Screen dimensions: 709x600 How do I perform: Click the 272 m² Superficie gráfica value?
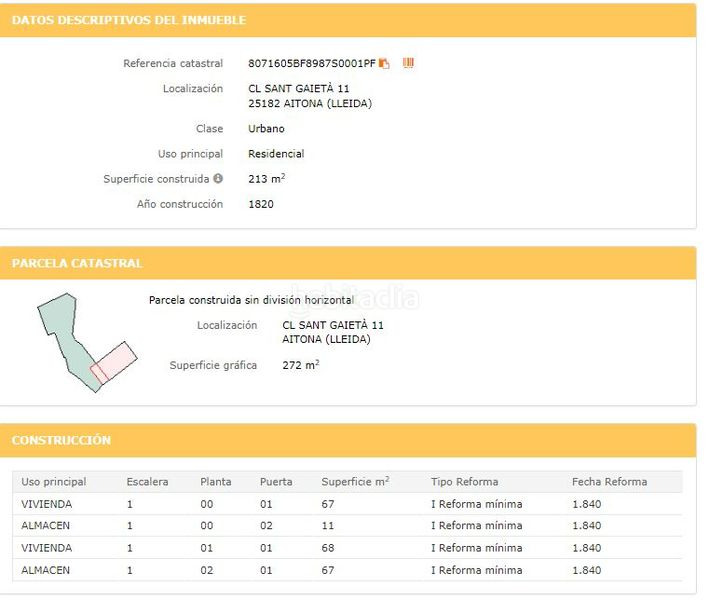(x=300, y=366)
